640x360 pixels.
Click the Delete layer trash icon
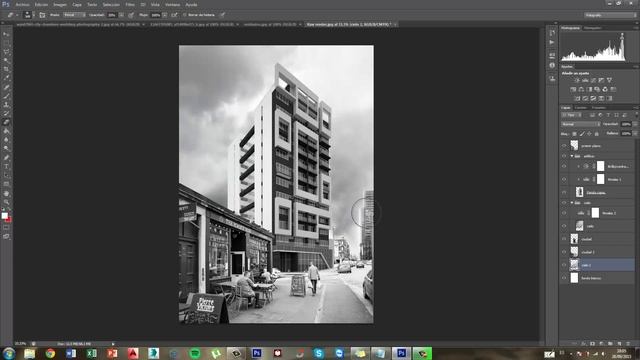click(x=628, y=344)
